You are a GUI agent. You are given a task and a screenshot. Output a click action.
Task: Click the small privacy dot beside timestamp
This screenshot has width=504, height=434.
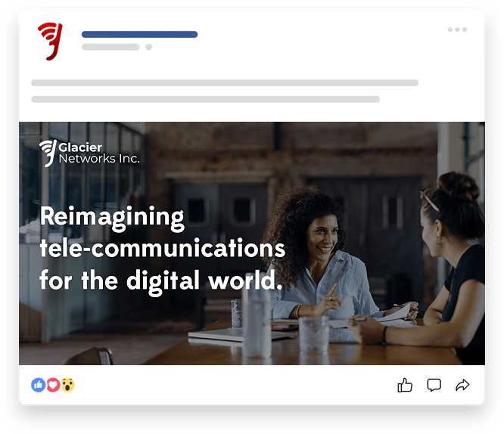[148, 47]
